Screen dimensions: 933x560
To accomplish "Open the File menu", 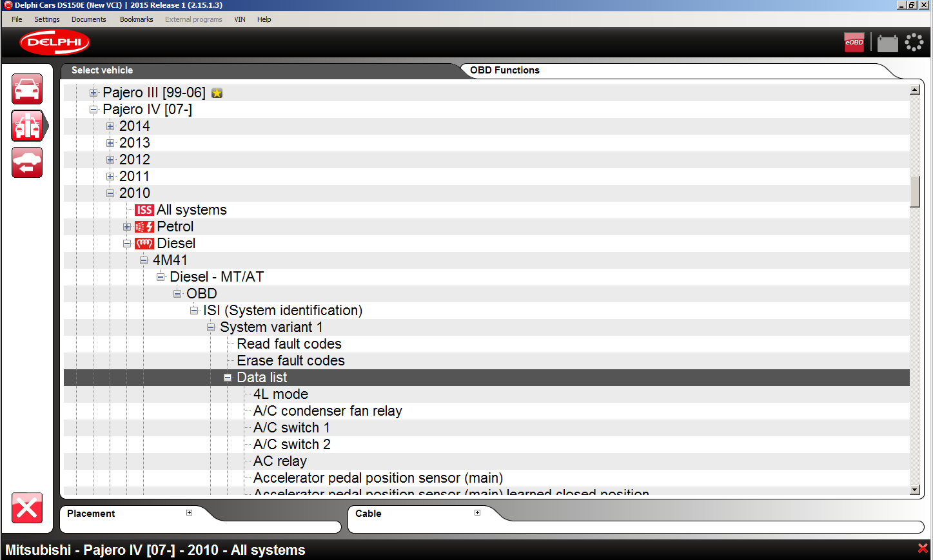I will tap(17, 19).
